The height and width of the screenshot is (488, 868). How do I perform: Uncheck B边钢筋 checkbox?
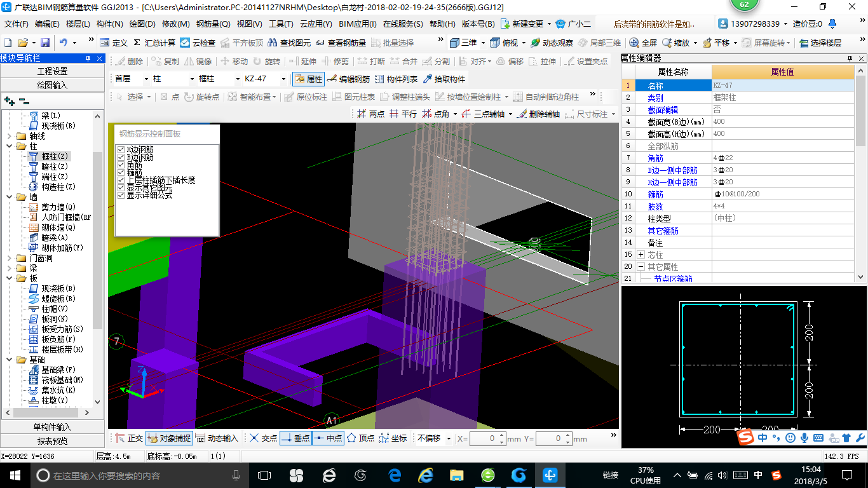121,157
